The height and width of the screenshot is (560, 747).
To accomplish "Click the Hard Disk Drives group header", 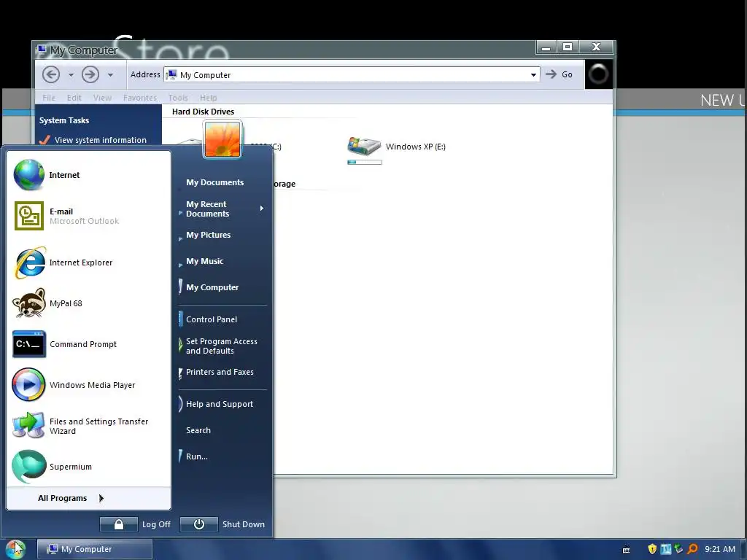I will (x=203, y=112).
